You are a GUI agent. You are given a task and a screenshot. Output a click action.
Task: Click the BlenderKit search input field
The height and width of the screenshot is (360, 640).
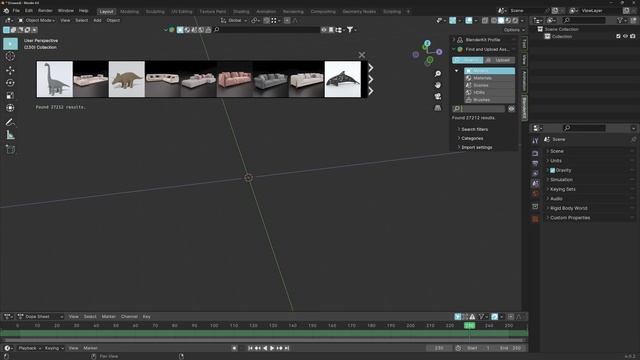pyautogui.click(x=479, y=109)
